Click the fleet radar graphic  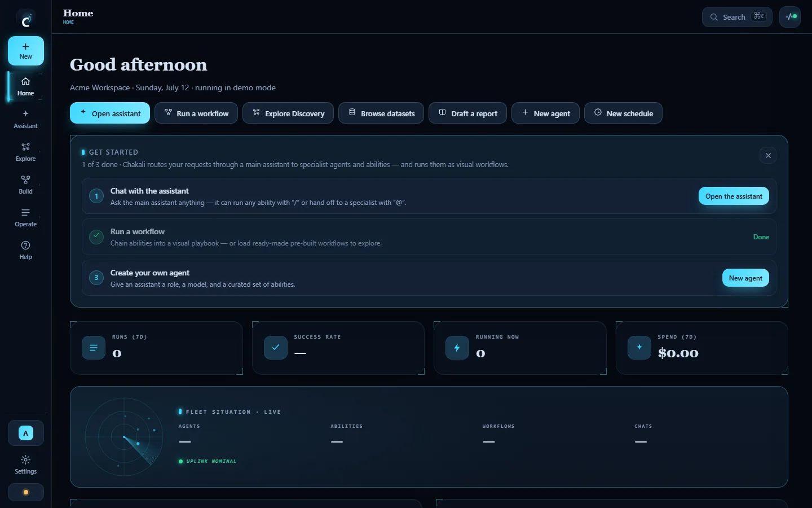click(124, 437)
